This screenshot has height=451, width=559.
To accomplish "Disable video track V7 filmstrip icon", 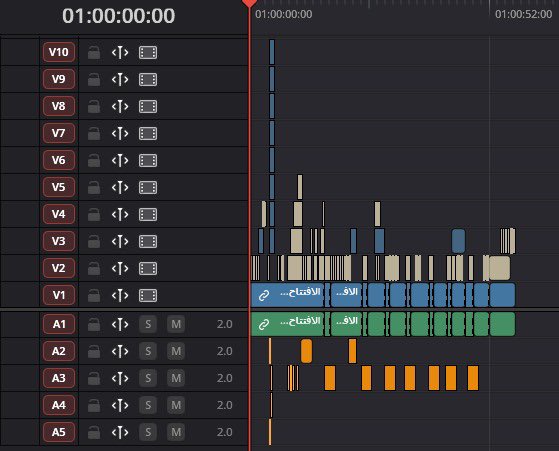I will 148,134.
